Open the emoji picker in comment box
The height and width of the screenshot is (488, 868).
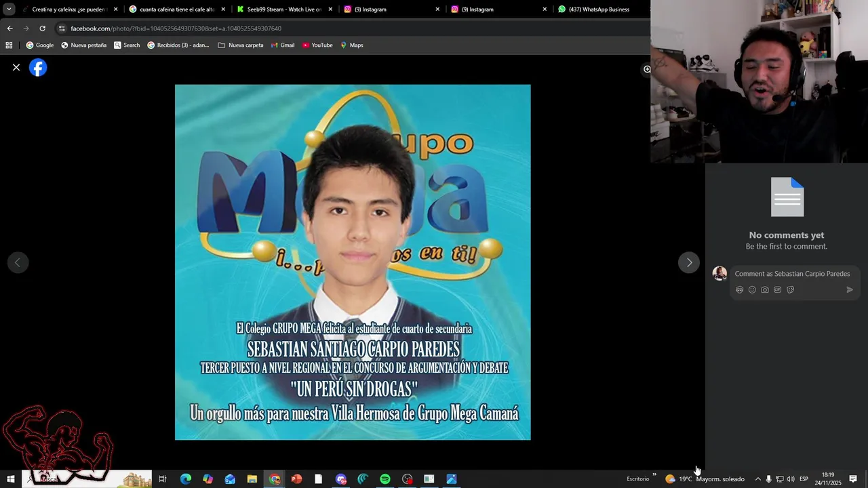(752, 290)
